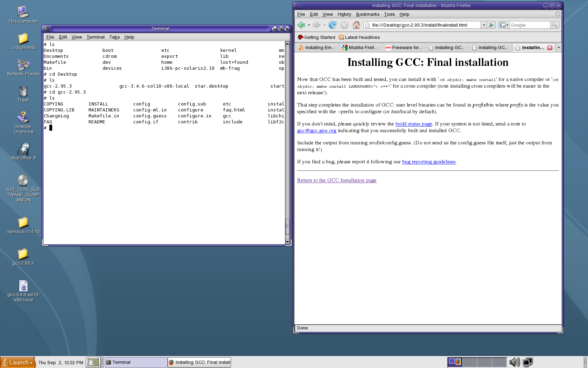
Task: Open Terminal's Edit menu
Action: click(x=63, y=37)
